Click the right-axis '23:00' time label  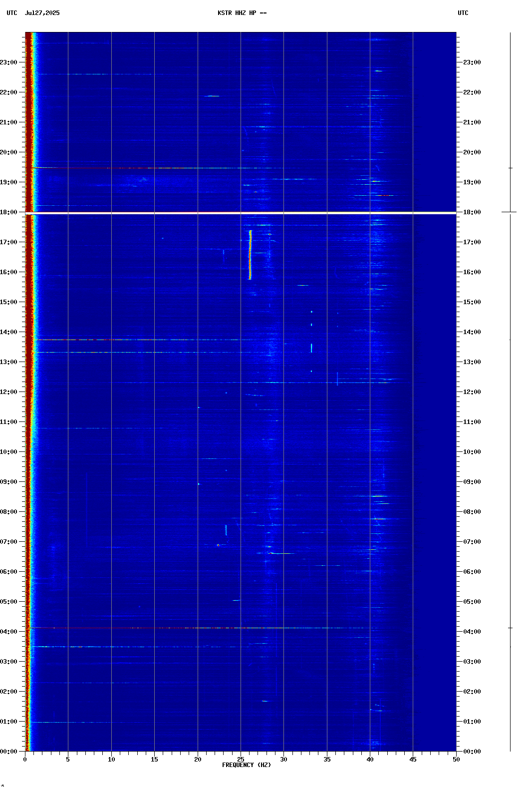coord(472,62)
